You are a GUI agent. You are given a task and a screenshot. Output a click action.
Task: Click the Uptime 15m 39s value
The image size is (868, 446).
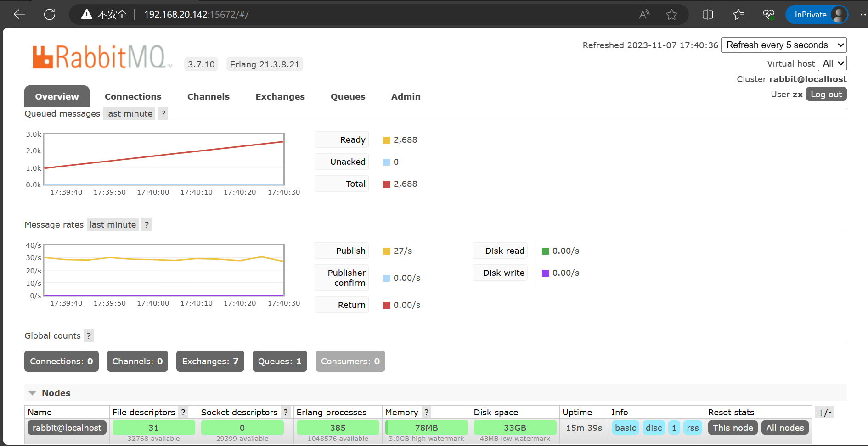point(584,428)
